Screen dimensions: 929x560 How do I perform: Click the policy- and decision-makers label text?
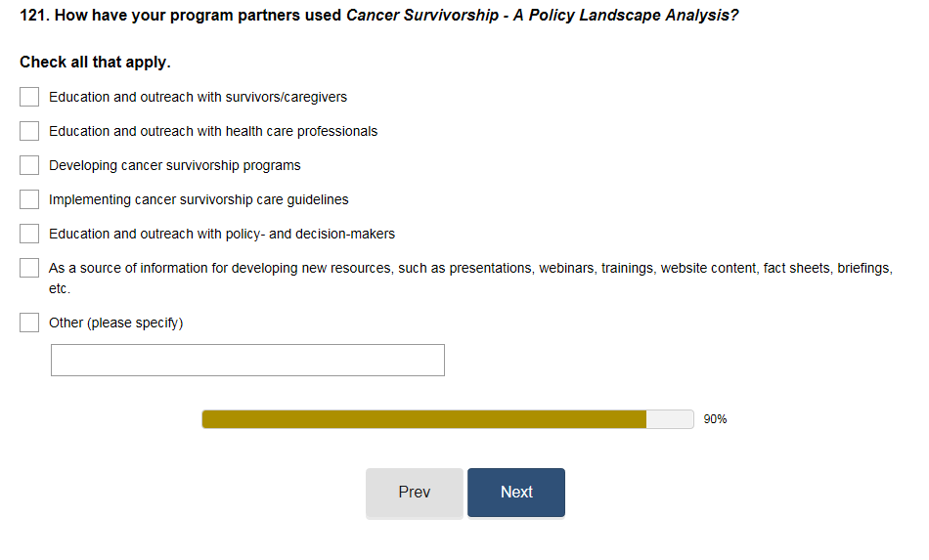pyautogui.click(x=222, y=234)
